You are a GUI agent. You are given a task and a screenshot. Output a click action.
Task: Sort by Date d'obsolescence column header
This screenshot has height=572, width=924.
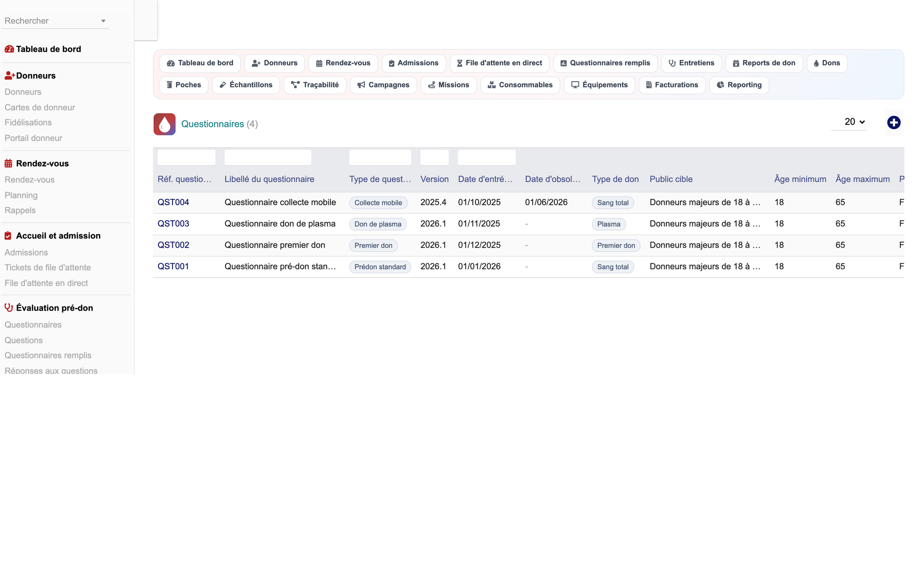point(553,179)
